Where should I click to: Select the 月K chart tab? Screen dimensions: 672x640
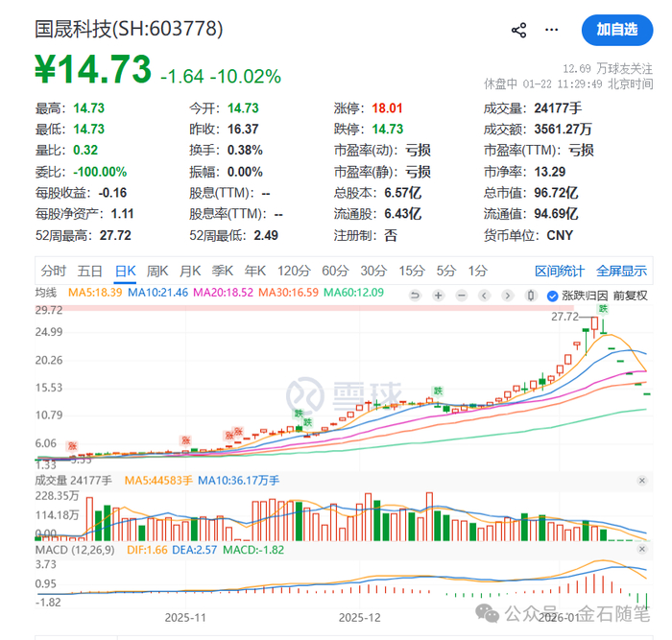190,271
